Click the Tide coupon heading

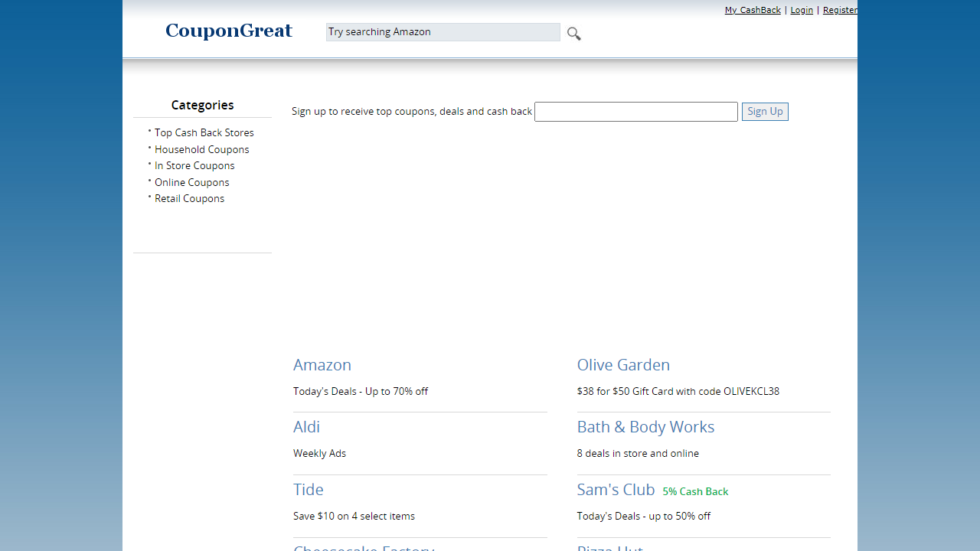pos(309,490)
